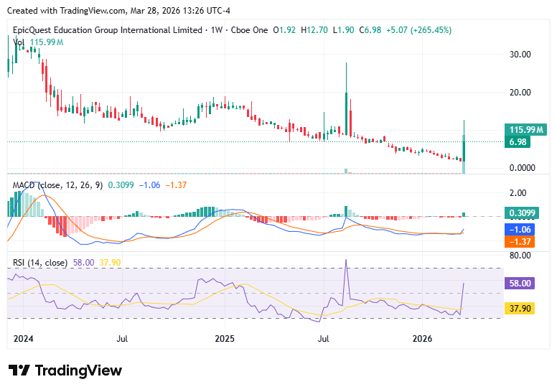The height and width of the screenshot is (392, 557).
Task: Click the orange -1.37 signal line tag
Action: point(520,242)
